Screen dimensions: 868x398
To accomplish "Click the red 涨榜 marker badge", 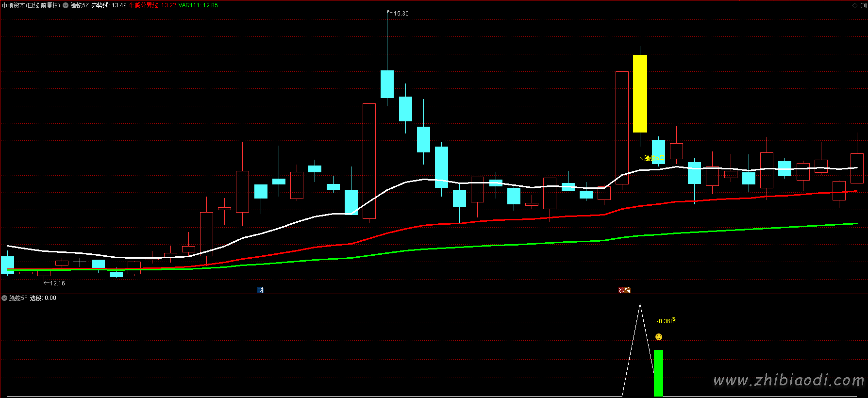I will (624, 290).
